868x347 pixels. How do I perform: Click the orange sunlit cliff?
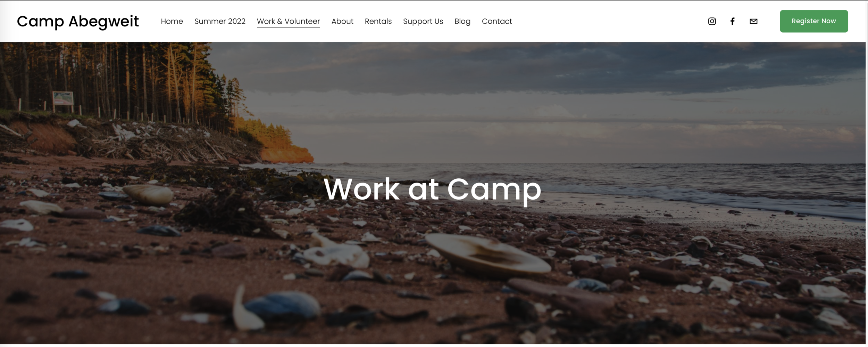click(x=286, y=155)
